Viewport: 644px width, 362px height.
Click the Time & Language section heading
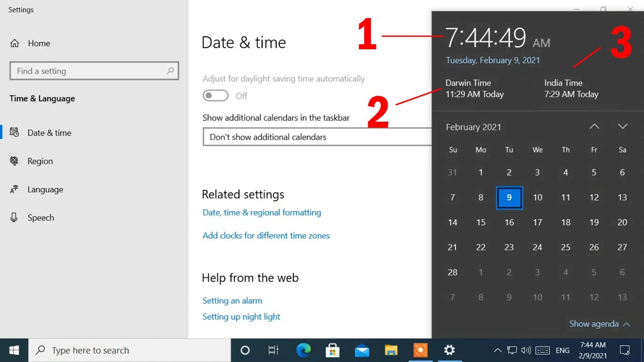(42, 99)
